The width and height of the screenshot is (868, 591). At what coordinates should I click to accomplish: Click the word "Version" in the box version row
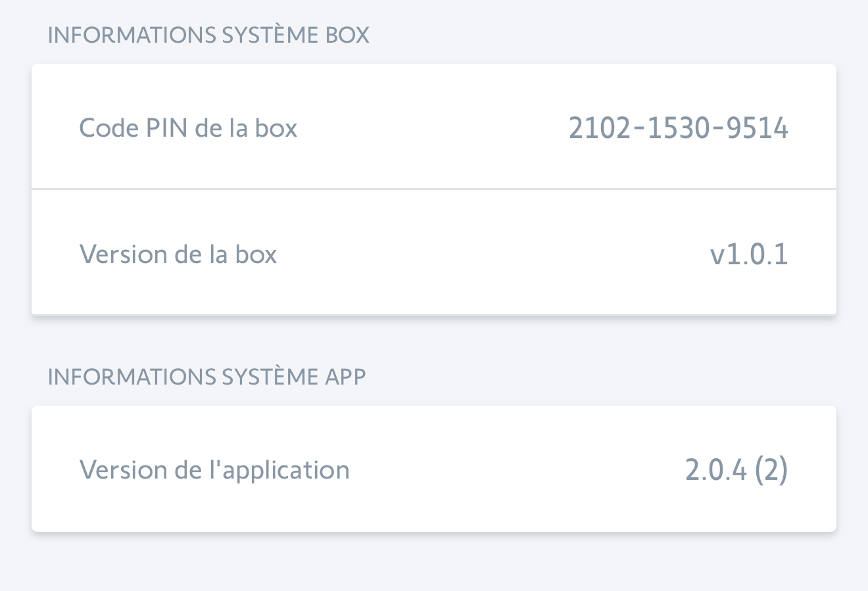click(x=123, y=254)
